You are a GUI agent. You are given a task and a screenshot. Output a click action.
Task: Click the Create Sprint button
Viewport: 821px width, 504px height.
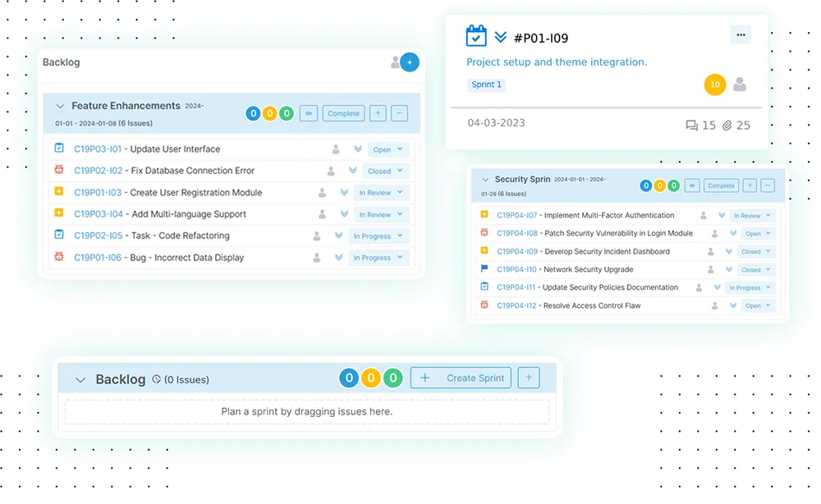pyautogui.click(x=461, y=378)
